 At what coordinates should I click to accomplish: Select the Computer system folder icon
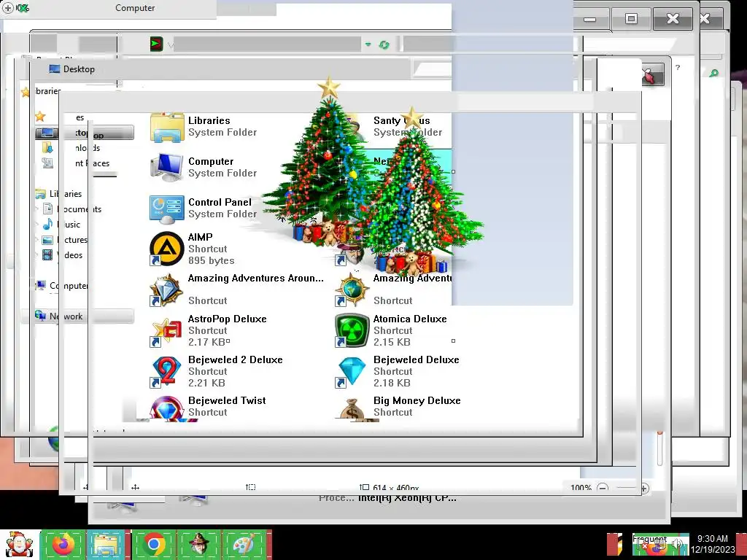pyautogui.click(x=167, y=168)
